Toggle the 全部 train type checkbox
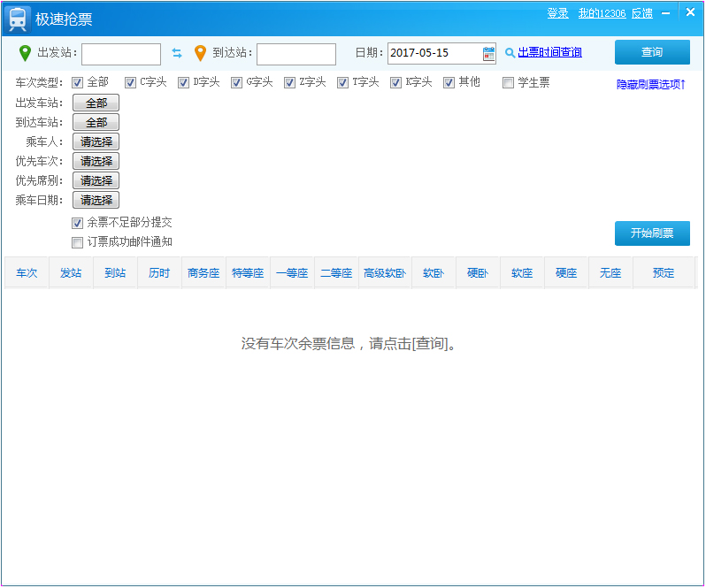Viewport: 706px width, 588px height. [78, 83]
